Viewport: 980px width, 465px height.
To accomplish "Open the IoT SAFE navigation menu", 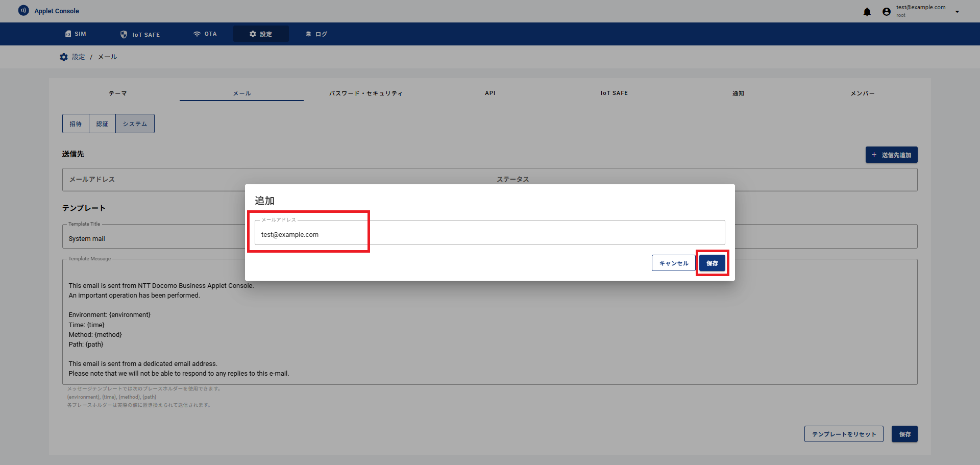I will (140, 34).
